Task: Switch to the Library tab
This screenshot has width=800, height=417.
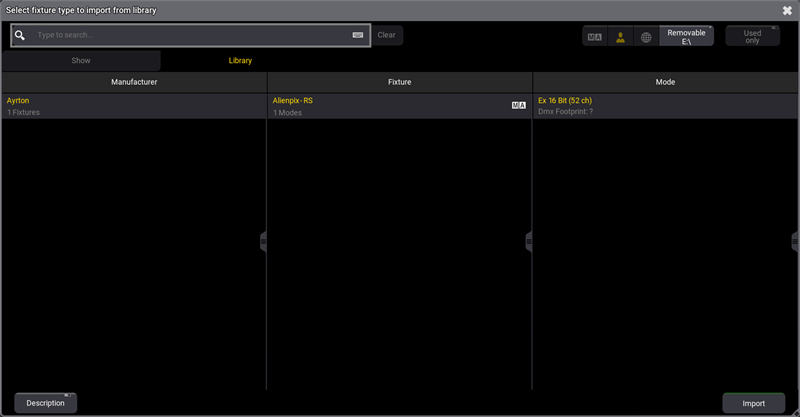Action: (240, 60)
